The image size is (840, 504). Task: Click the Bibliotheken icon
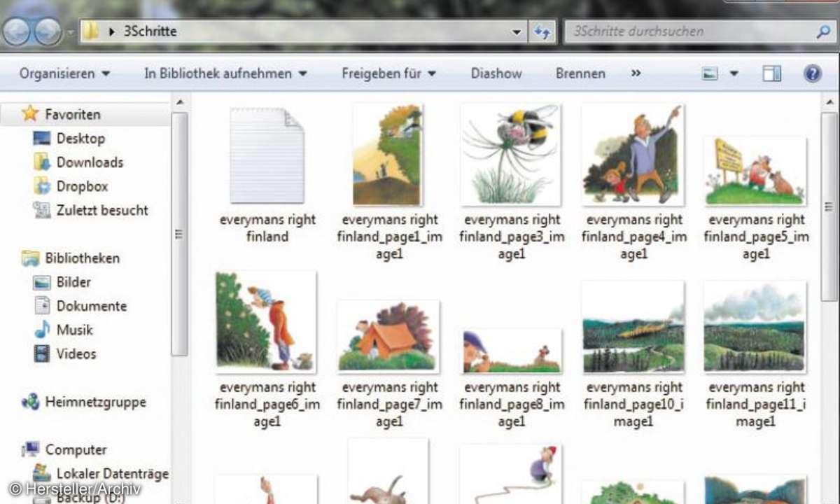click(30, 258)
